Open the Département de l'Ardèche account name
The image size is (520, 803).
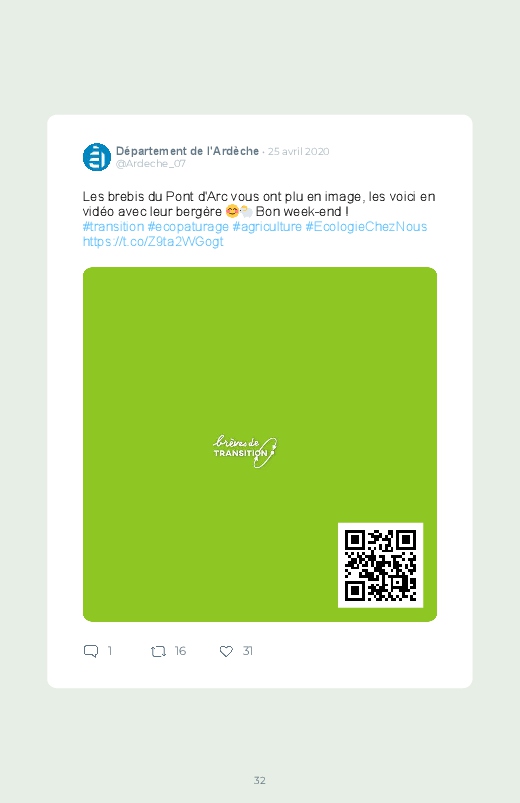pos(187,151)
